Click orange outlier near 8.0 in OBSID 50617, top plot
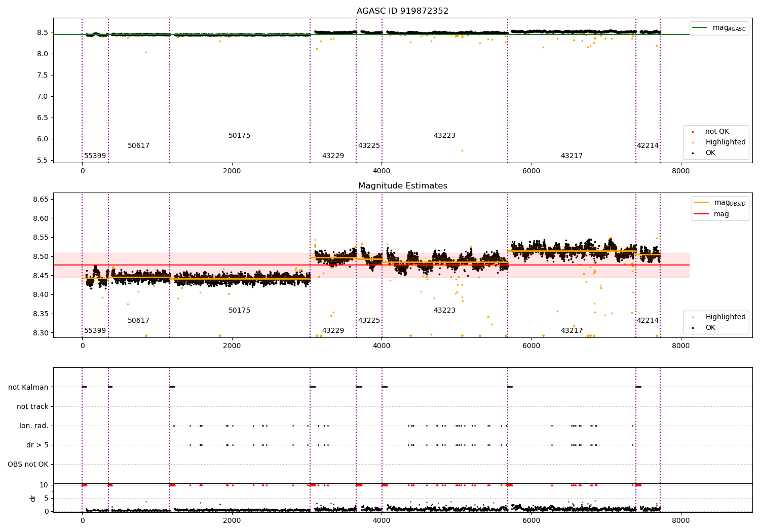 point(146,52)
